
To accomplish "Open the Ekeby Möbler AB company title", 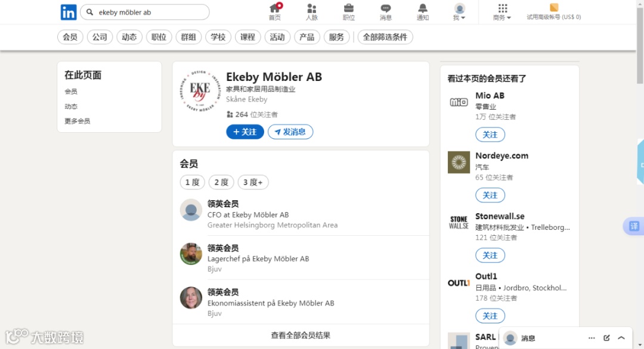I will [274, 77].
